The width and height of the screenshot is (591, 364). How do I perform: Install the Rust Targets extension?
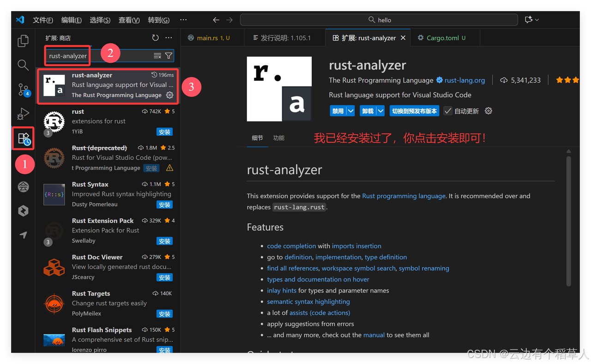tap(164, 314)
